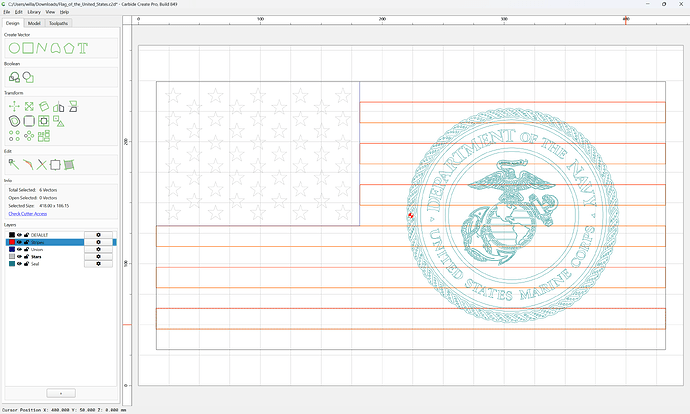Open the Move transform tool
The height and width of the screenshot is (414, 690).
pyautogui.click(x=15, y=106)
